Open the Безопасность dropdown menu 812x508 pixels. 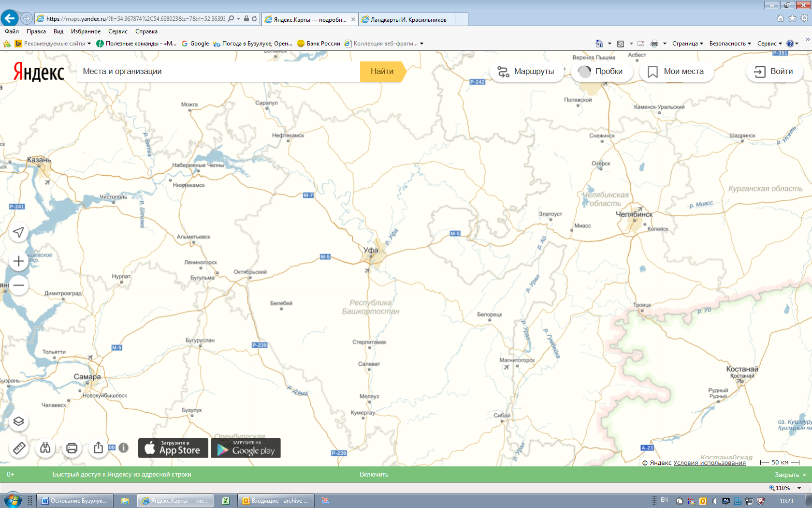(x=730, y=44)
